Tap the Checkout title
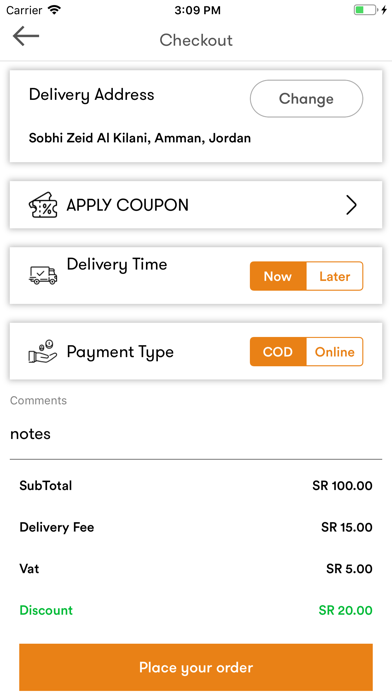The image size is (392, 696). tap(196, 40)
